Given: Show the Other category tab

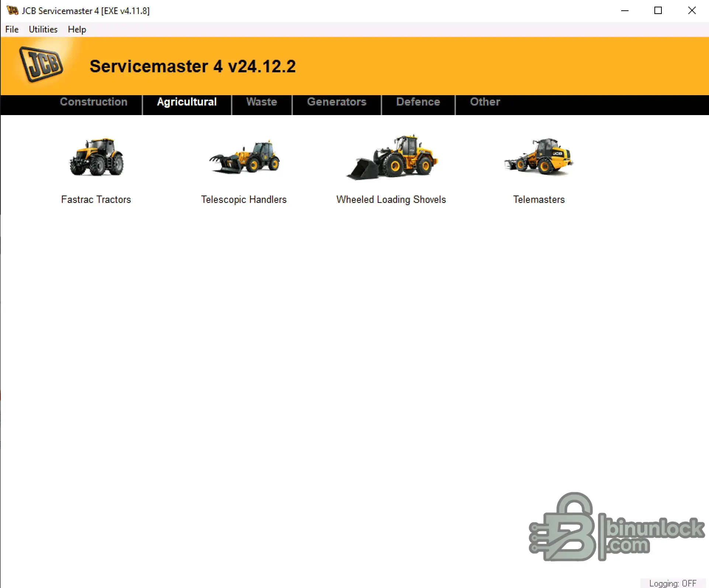Looking at the screenshot, I should (485, 102).
